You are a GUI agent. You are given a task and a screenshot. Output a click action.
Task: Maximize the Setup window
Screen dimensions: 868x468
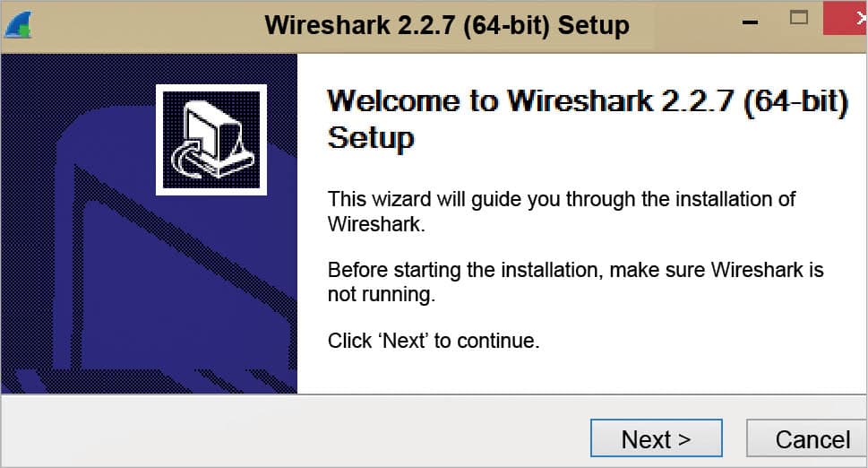coord(799,17)
